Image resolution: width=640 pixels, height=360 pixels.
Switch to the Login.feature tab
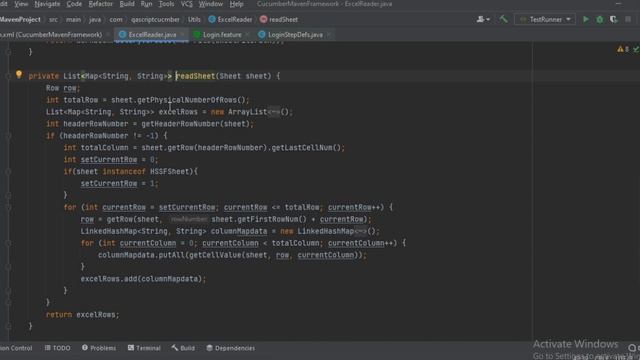(222, 35)
